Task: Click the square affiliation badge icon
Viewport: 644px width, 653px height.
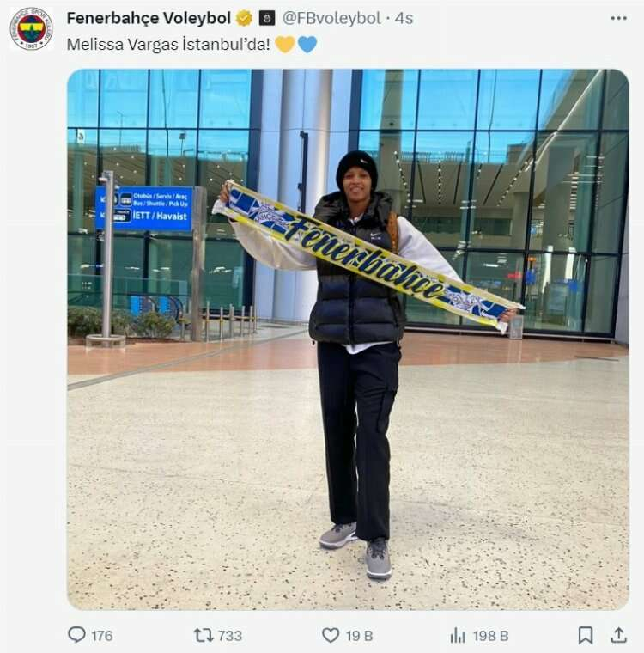Action: coord(267,18)
